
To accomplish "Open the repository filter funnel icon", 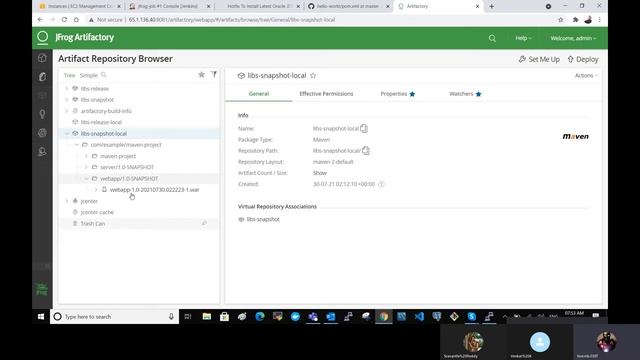I will 214,74.
